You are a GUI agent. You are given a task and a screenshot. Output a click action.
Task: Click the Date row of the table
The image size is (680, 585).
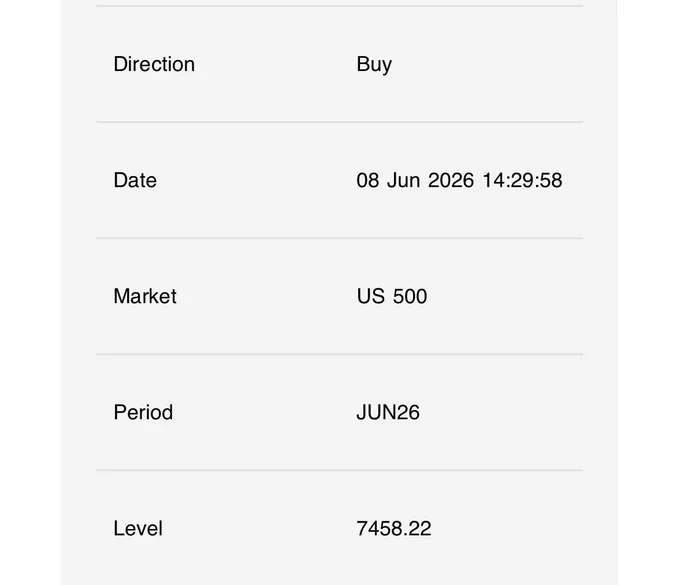click(x=340, y=180)
